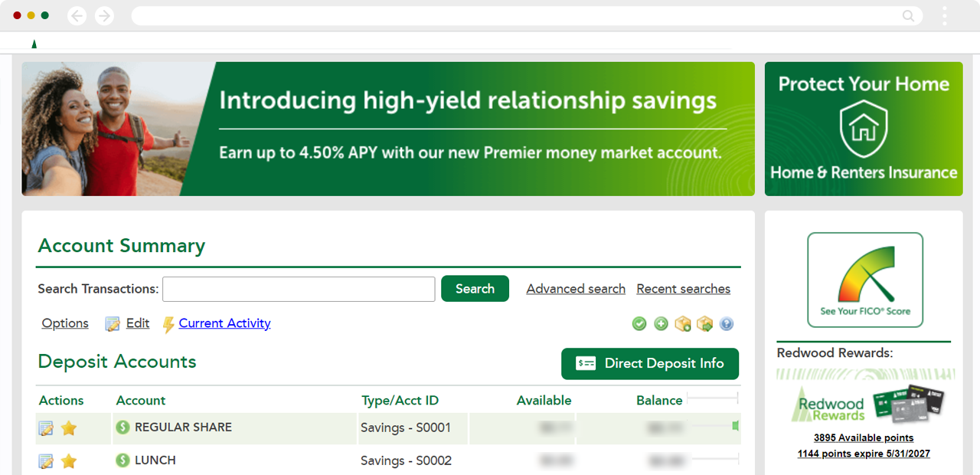Click the browser back arrow button
The image size is (980, 475).
pos(77,15)
